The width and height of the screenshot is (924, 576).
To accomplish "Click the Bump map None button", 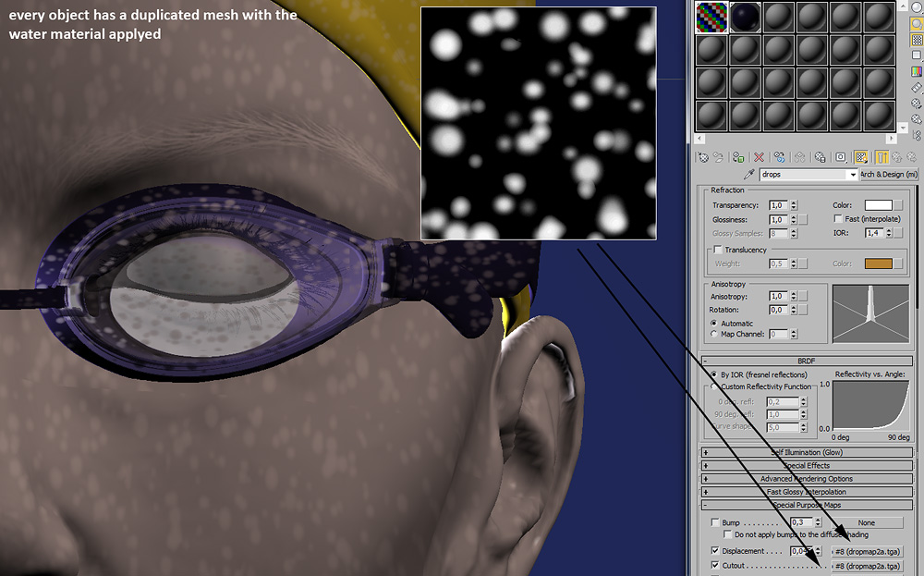I will tap(867, 523).
